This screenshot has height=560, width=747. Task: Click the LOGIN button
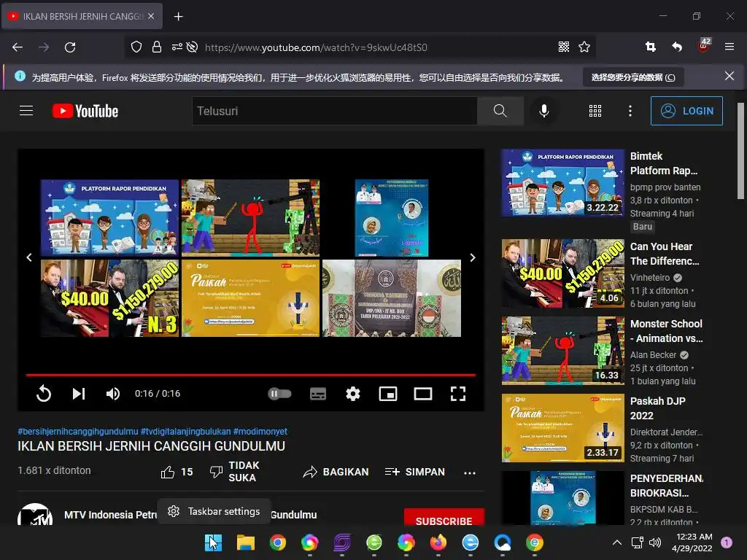[686, 111]
